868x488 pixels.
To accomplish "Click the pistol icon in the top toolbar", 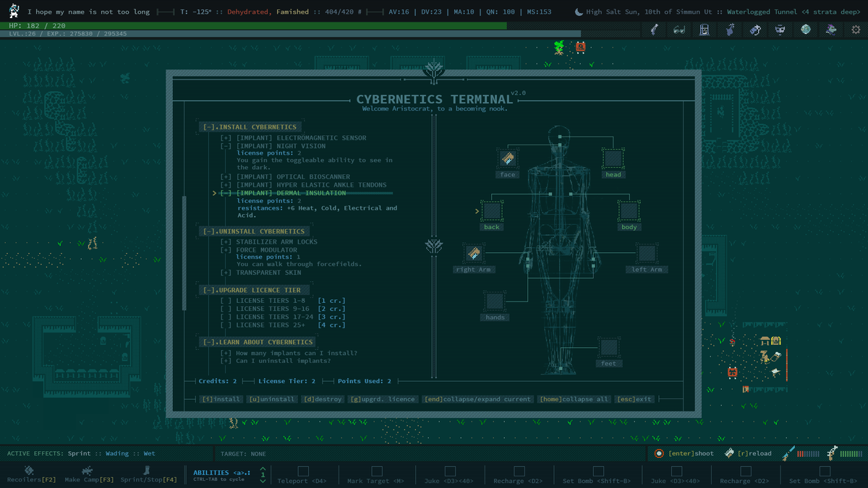I will pyautogui.click(x=654, y=30).
